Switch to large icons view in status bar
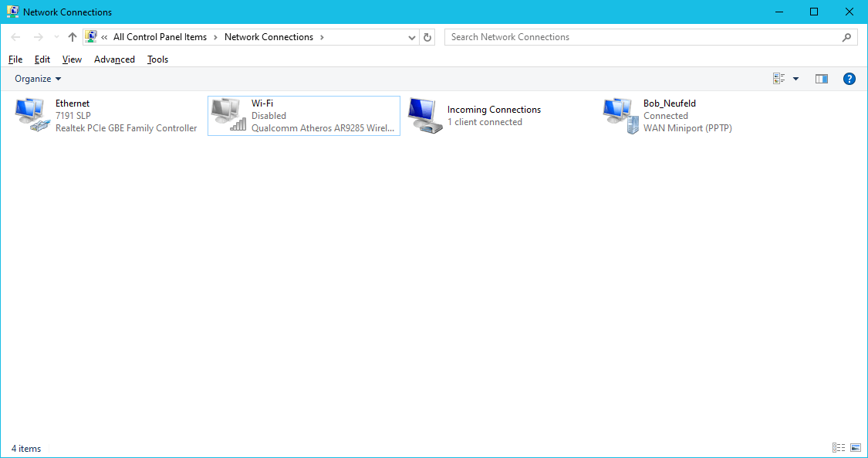Viewport: 868px width, 458px height. click(855, 447)
